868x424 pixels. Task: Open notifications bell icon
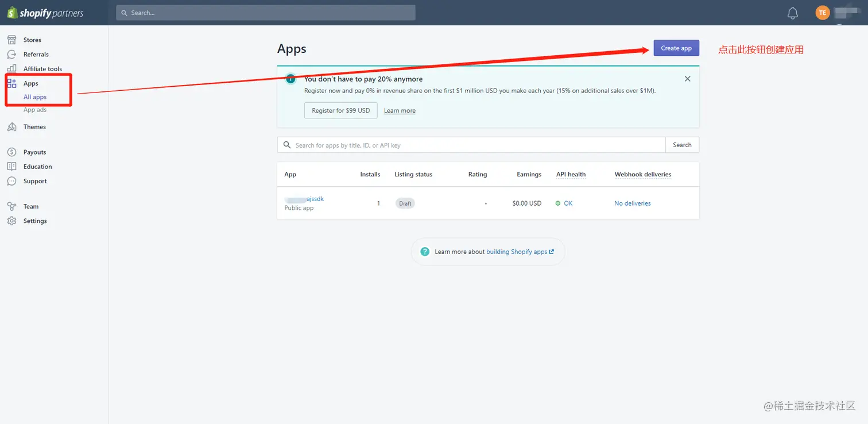[793, 13]
